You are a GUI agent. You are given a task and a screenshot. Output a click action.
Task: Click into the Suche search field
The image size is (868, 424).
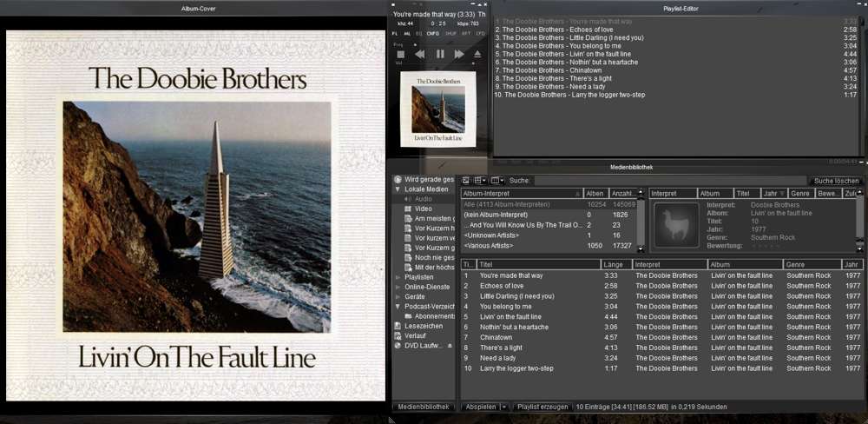(x=668, y=181)
